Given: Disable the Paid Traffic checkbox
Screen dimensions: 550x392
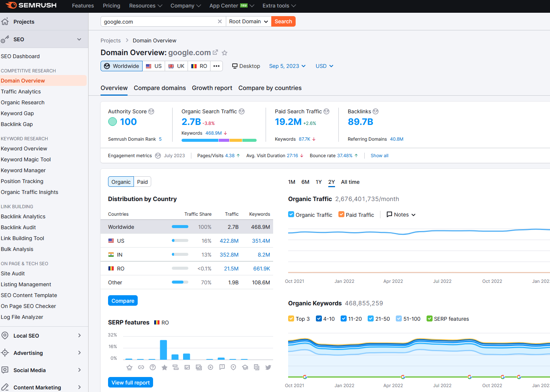Looking at the screenshot, I should (341, 214).
